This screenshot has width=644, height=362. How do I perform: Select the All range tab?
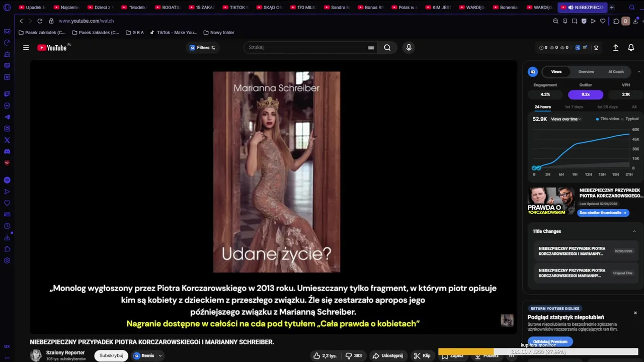coord(634,107)
